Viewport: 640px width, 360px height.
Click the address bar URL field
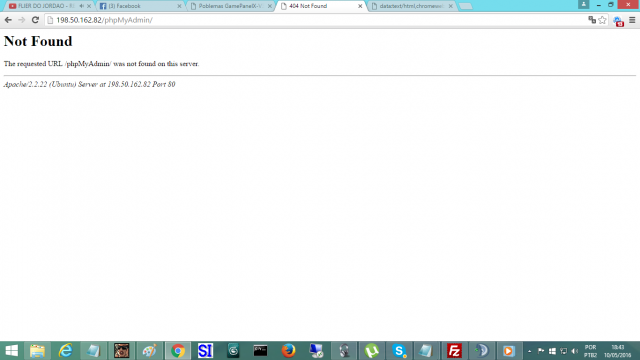tap(318, 20)
